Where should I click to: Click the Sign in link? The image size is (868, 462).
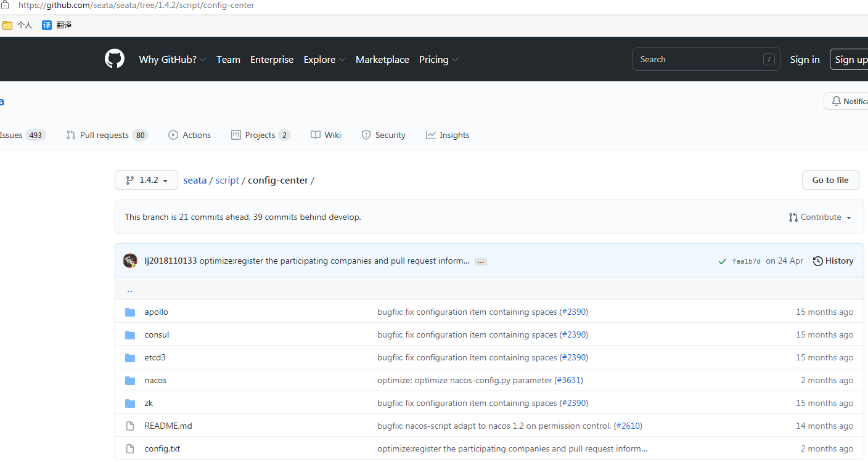coord(805,60)
